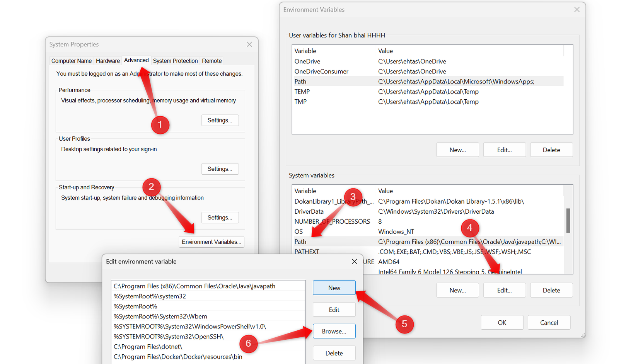Select the TEMP user variable row

[348, 92]
